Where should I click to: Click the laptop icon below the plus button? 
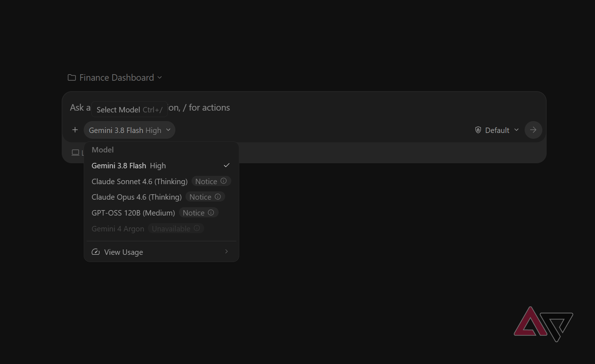coord(75,153)
